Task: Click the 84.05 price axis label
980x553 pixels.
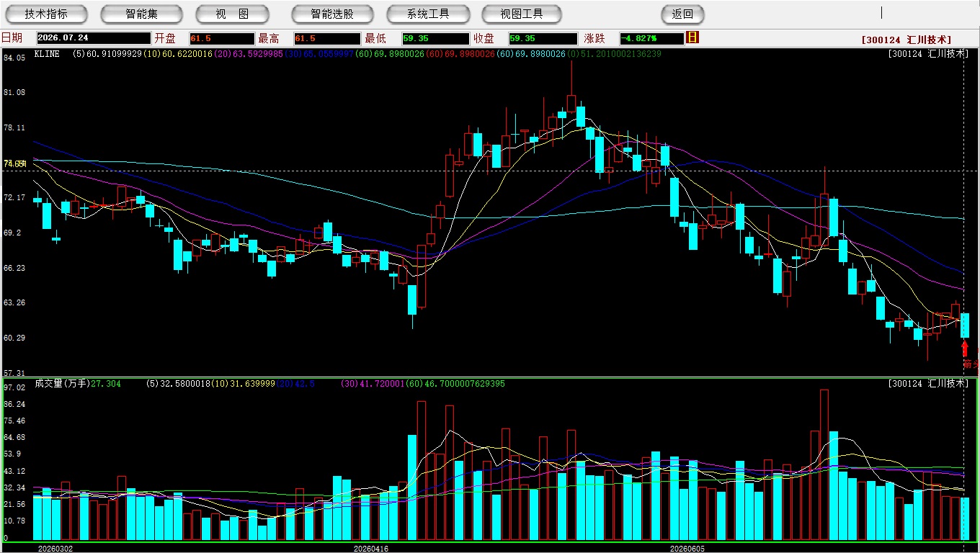Action: click(14, 58)
